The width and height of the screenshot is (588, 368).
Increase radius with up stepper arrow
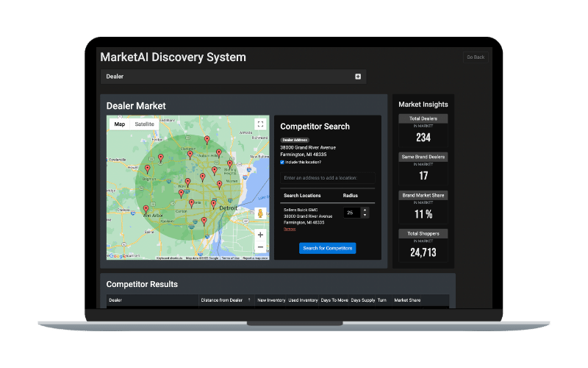click(365, 210)
